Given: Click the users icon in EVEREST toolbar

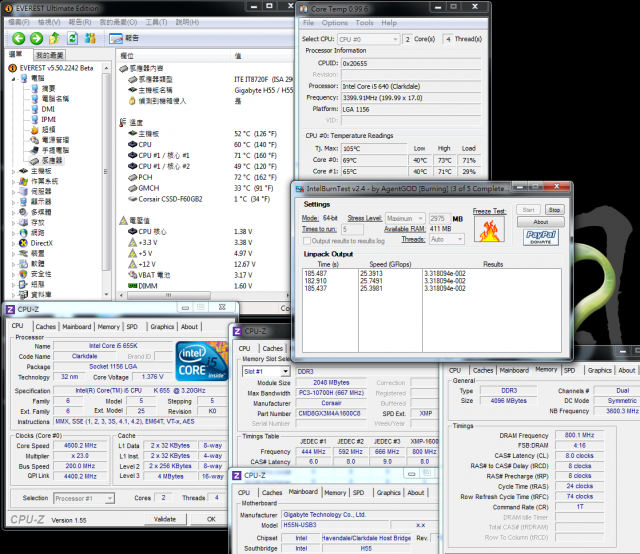Looking at the screenshot, I should click(90, 38).
